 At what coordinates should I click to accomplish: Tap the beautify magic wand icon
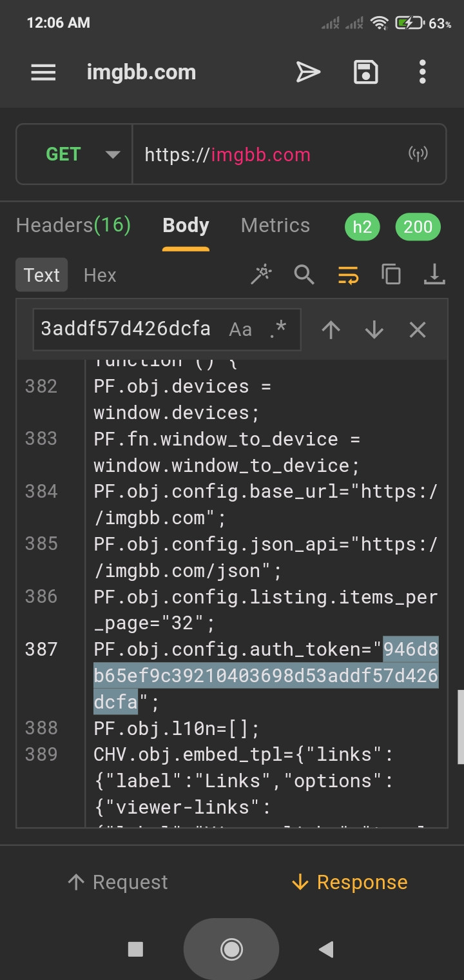tap(261, 275)
